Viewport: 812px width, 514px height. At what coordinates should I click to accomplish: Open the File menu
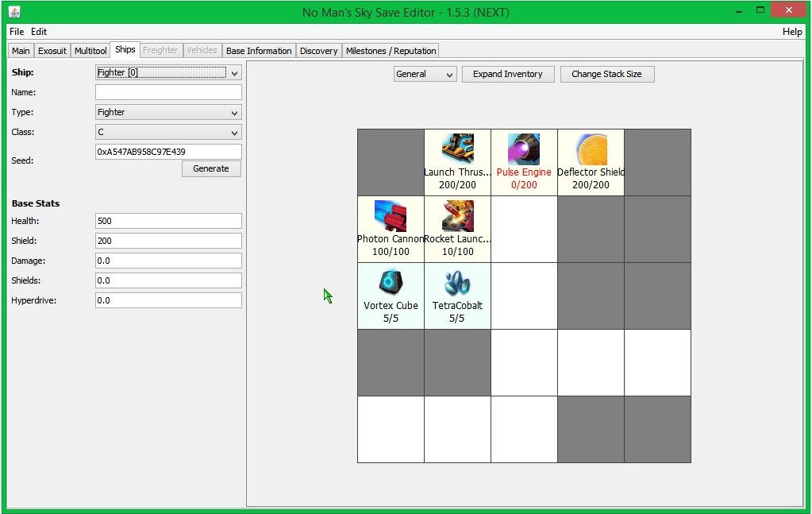17,32
